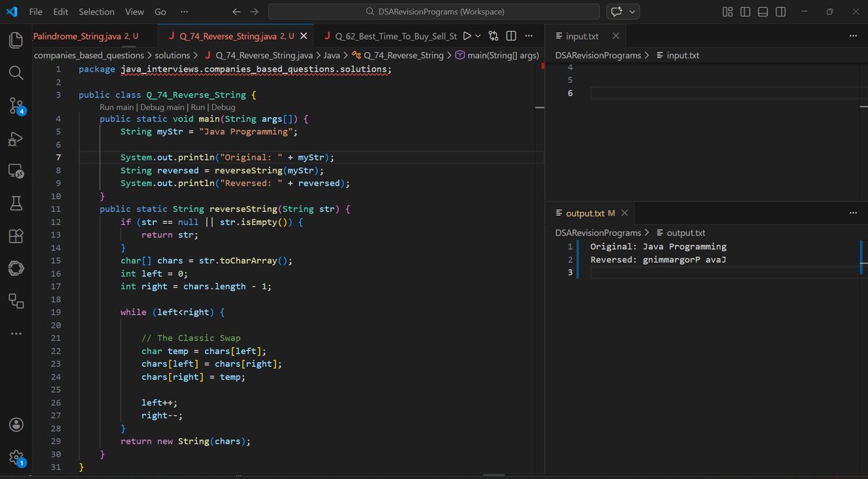868x479 pixels.
Task: Split the editor to the right
Action: click(511, 36)
